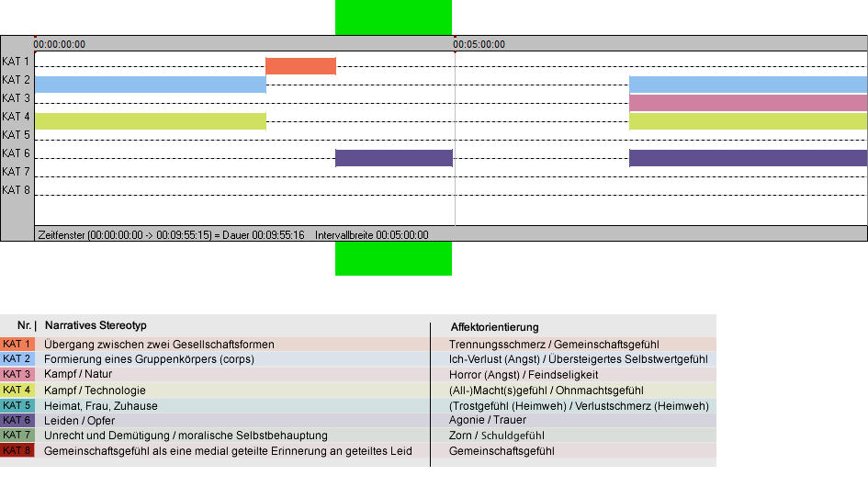Select the KAT 7 track label in the timeline
The height and width of the screenshot is (487, 868).
[x=16, y=171]
